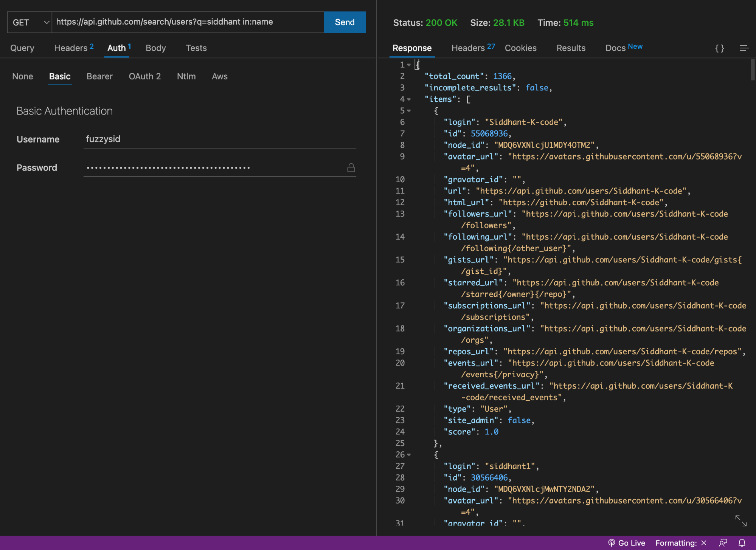Screen dimensions: 756x550
Task: Open the Query parameters tab
Action: pos(22,47)
